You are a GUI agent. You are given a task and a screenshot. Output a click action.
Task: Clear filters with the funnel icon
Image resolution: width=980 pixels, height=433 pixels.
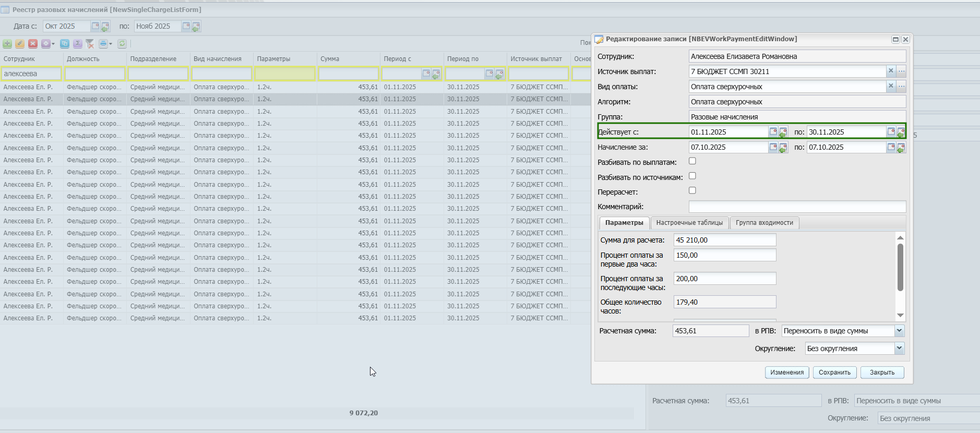pyautogui.click(x=90, y=44)
